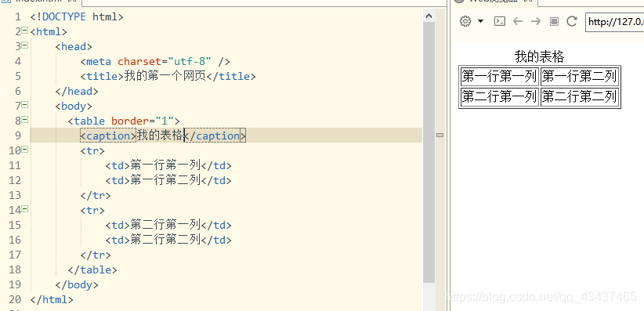Collapse the table tag fold on line 8
Viewport: 644px width, 311px height.
24,120
